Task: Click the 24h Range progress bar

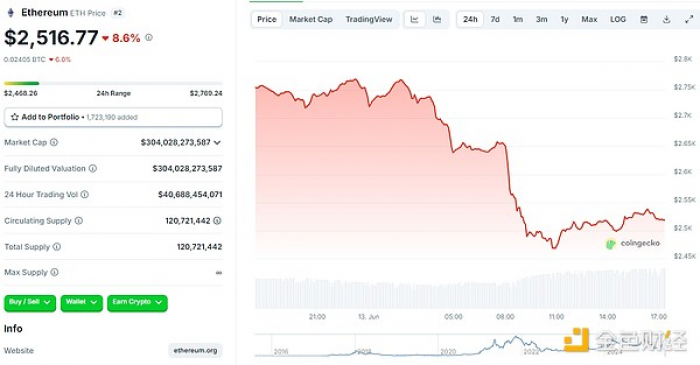Action: 113,83
